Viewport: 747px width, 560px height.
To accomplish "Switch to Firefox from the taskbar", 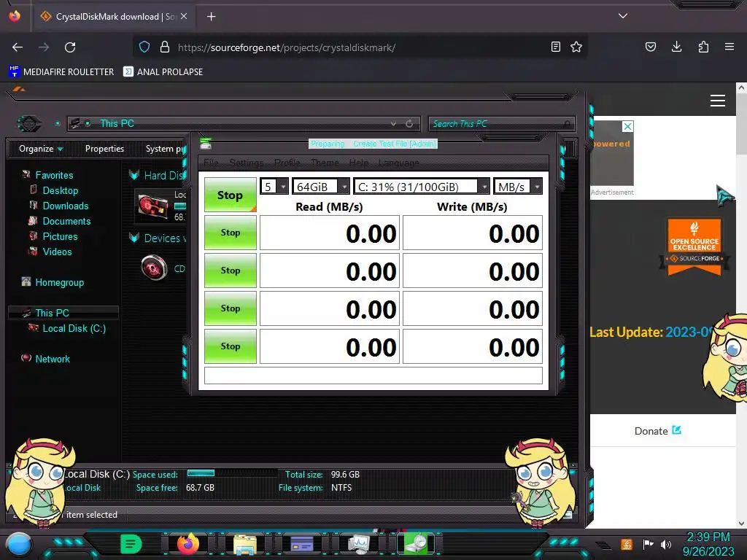I will (x=188, y=544).
